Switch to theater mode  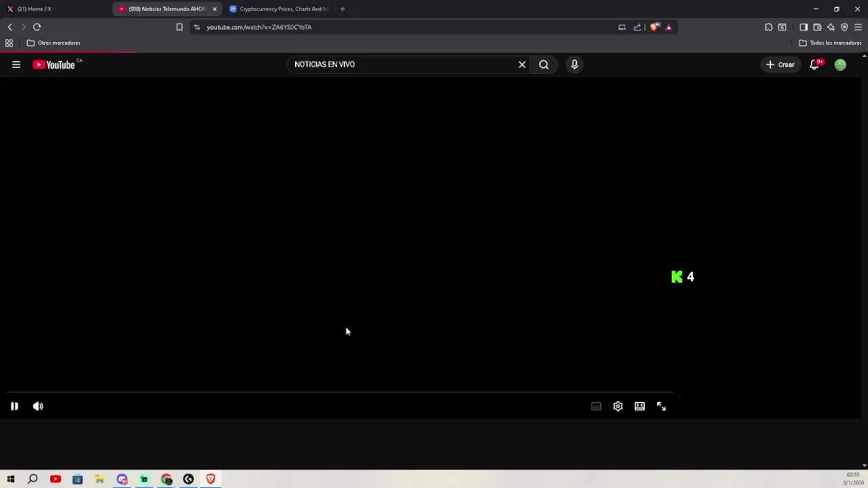639,406
